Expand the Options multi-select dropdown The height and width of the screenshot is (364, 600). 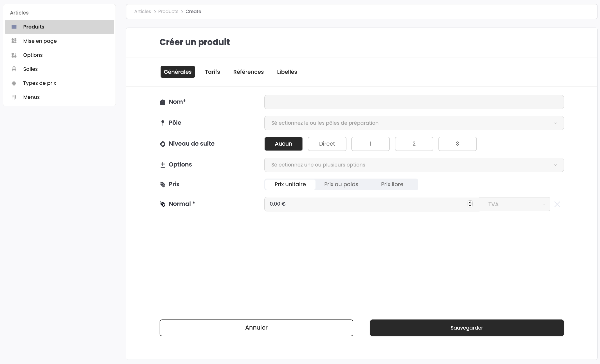[x=414, y=165]
